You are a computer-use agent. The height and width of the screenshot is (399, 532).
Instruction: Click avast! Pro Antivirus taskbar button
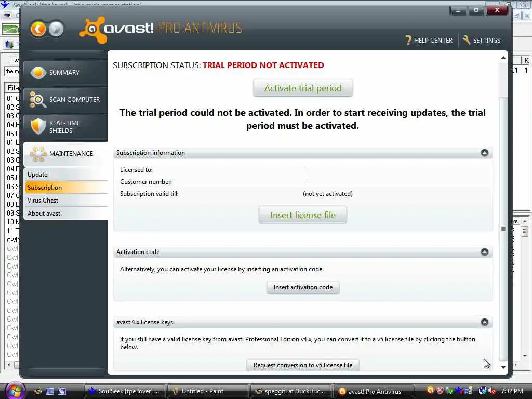[374, 391]
